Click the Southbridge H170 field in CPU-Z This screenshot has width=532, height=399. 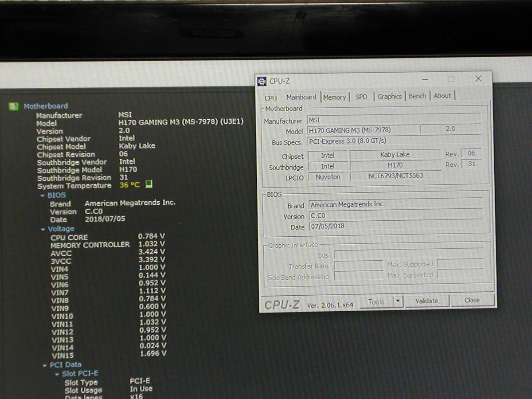(x=395, y=165)
